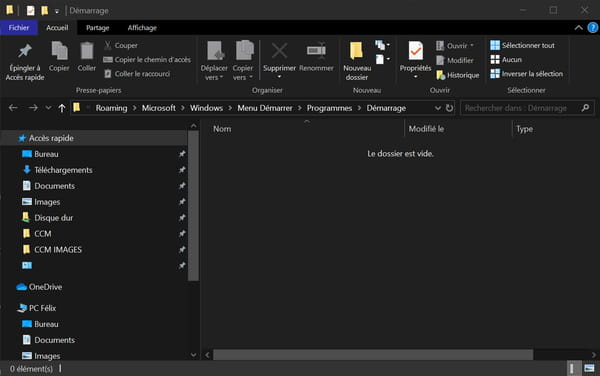Click Microsoft in the address path
Image resolution: width=600 pixels, height=376 pixels.
coord(159,108)
